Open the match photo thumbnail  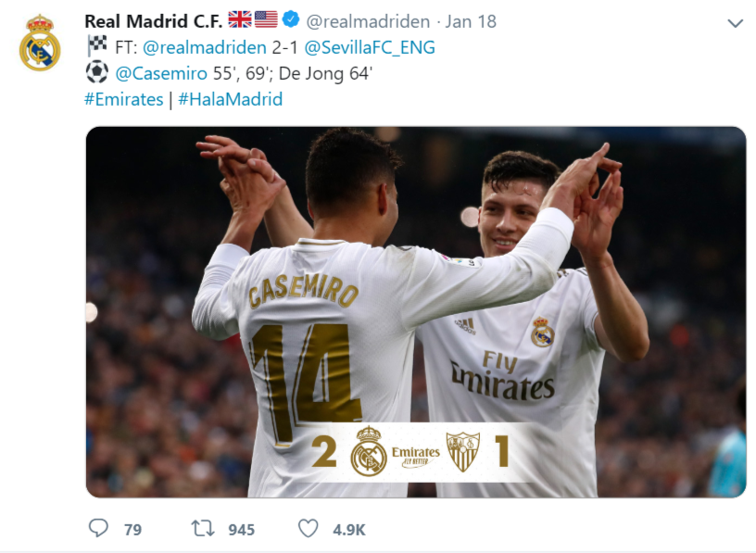(x=416, y=312)
